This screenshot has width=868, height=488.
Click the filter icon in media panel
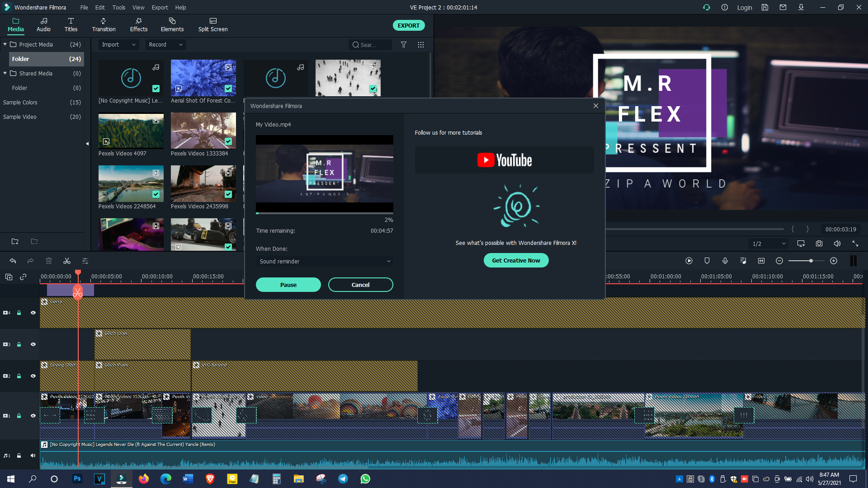[x=404, y=45]
